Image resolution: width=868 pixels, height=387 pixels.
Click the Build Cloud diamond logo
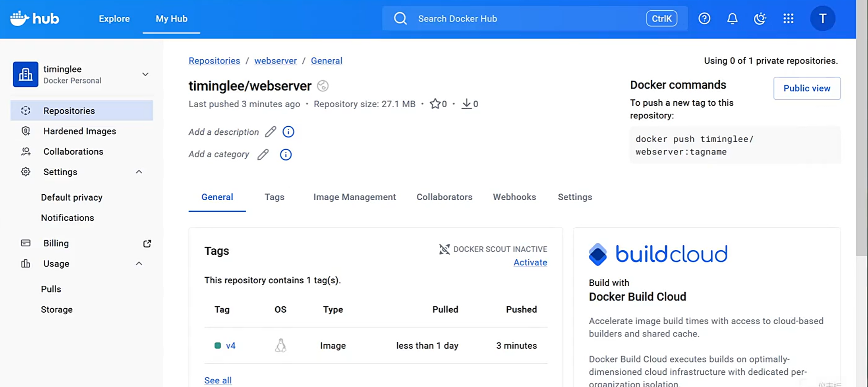pos(598,254)
